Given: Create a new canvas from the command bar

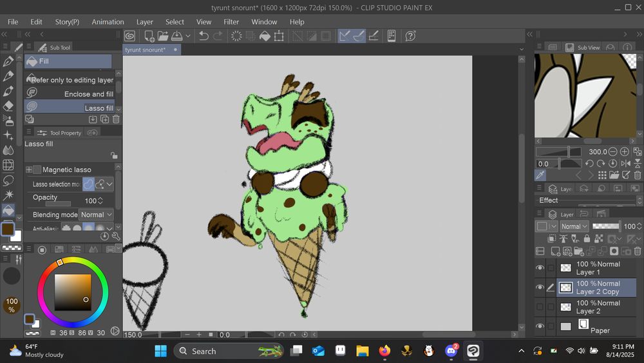Looking at the screenshot, I should (149, 36).
